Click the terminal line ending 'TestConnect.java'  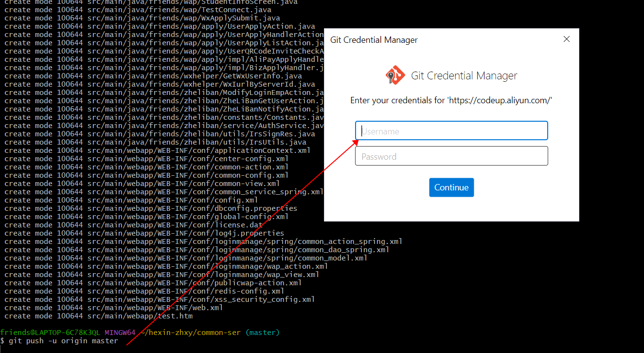[x=138, y=10]
